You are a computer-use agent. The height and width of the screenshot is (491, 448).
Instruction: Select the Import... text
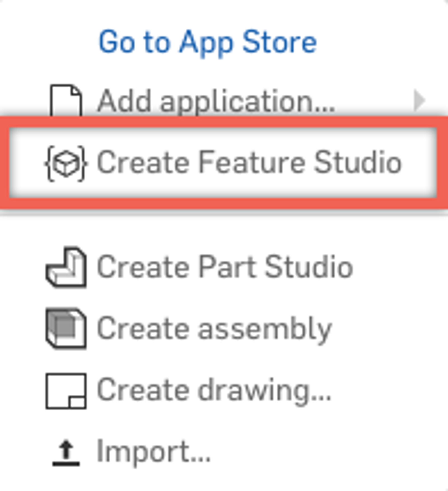coord(153,452)
